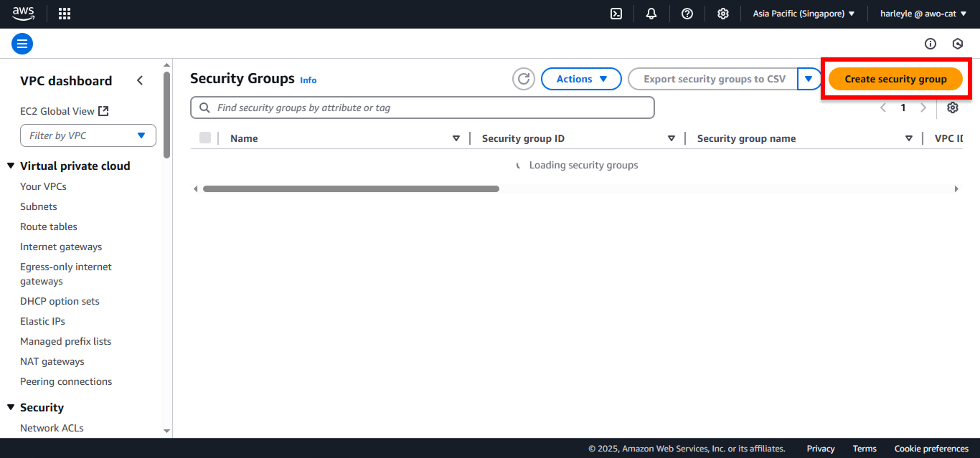Open the notifications bell icon
The width and height of the screenshot is (980, 458).
[x=651, y=14]
